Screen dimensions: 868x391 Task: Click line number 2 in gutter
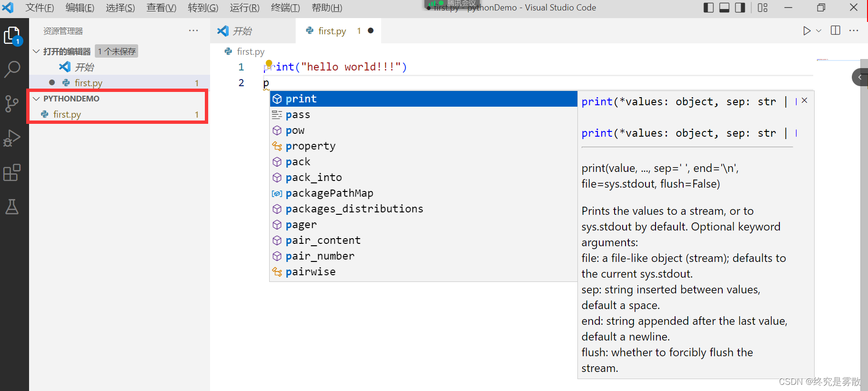click(x=241, y=83)
